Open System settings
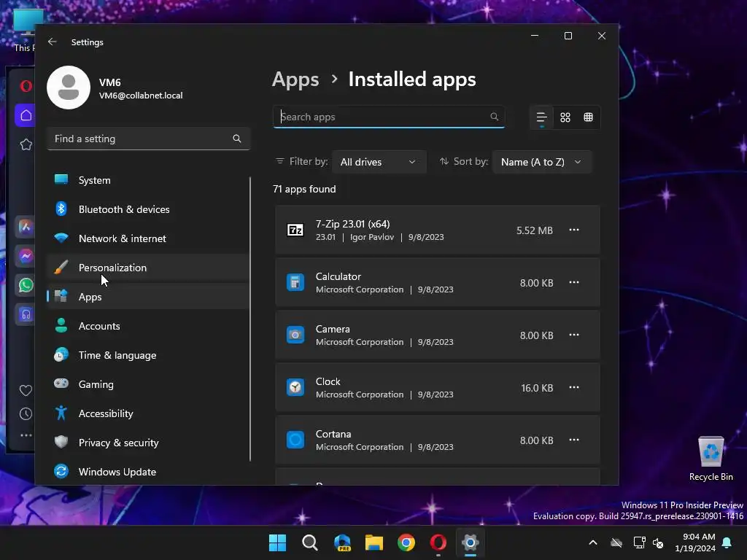The width and height of the screenshot is (747, 560). click(147, 180)
